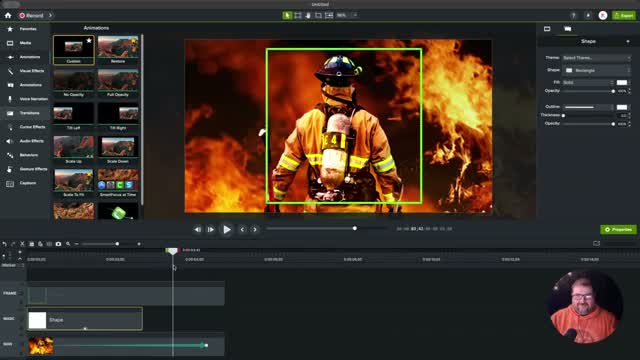Select the Tilt Left animation
The image size is (640, 360).
(x=73, y=116)
